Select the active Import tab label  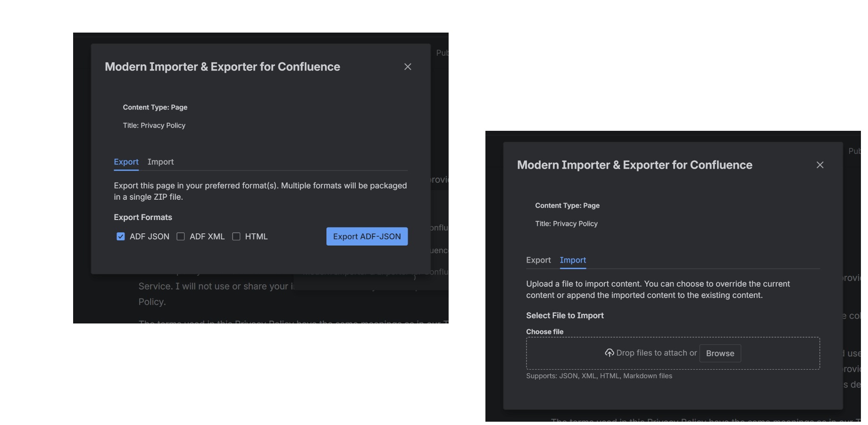pyautogui.click(x=573, y=260)
